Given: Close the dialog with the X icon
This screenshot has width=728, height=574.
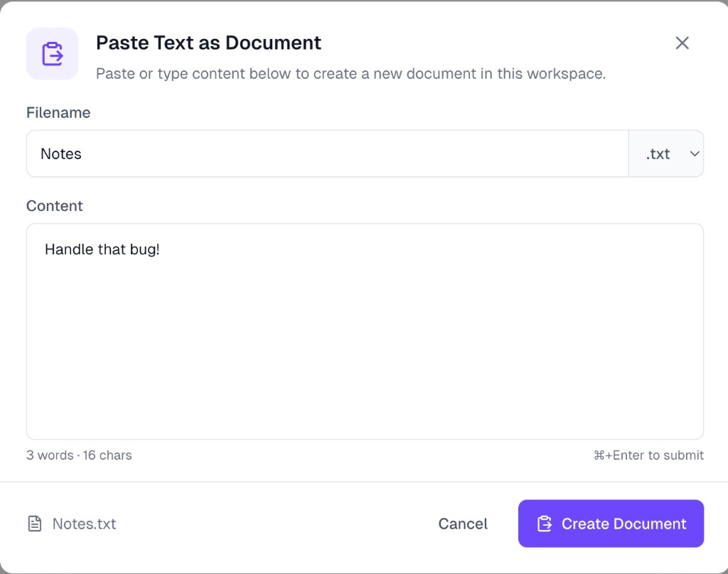Looking at the screenshot, I should click(682, 43).
